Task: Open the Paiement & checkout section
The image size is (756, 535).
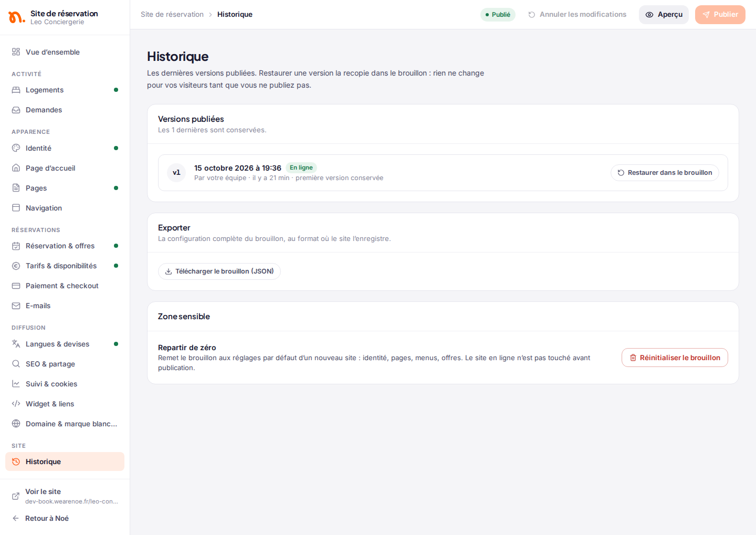Action: coord(65,286)
